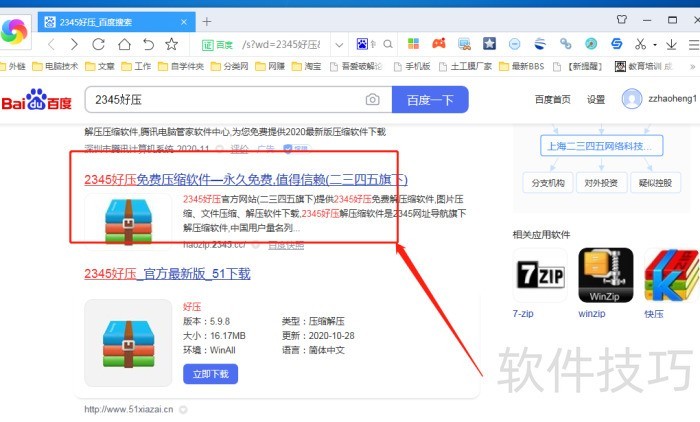The height and width of the screenshot is (422, 700).
Task: Open the 百度首页 link
Action: coord(553,99)
